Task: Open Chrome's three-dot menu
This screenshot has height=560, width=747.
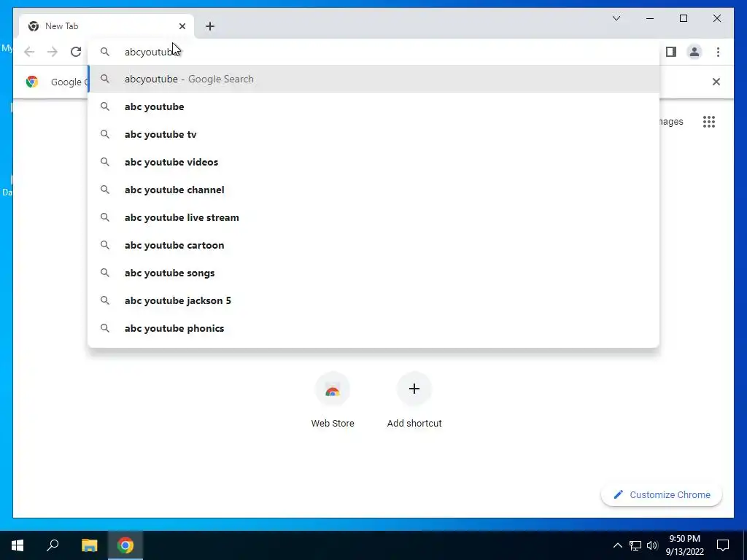Action: tap(718, 52)
